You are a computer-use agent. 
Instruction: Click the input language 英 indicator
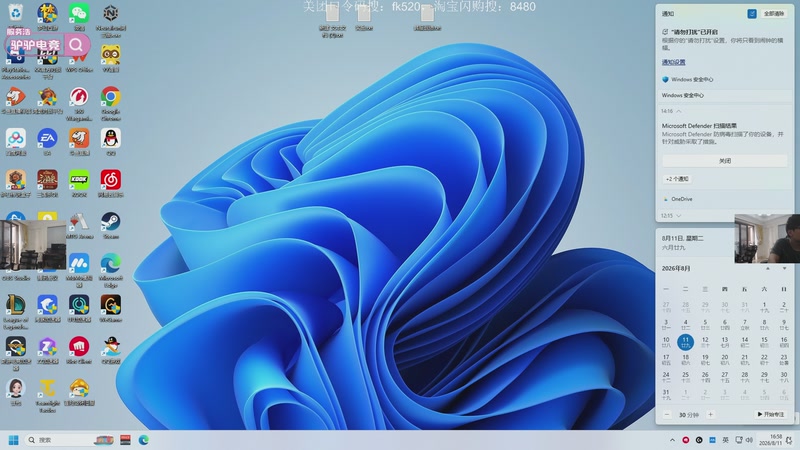(725, 440)
